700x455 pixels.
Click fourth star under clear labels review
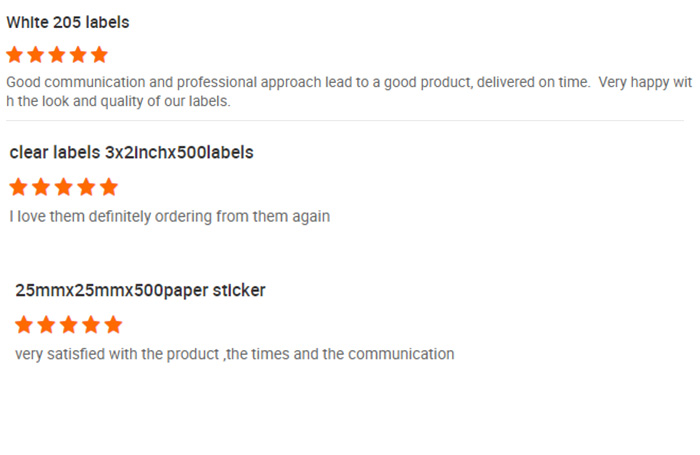pyautogui.click(x=86, y=187)
